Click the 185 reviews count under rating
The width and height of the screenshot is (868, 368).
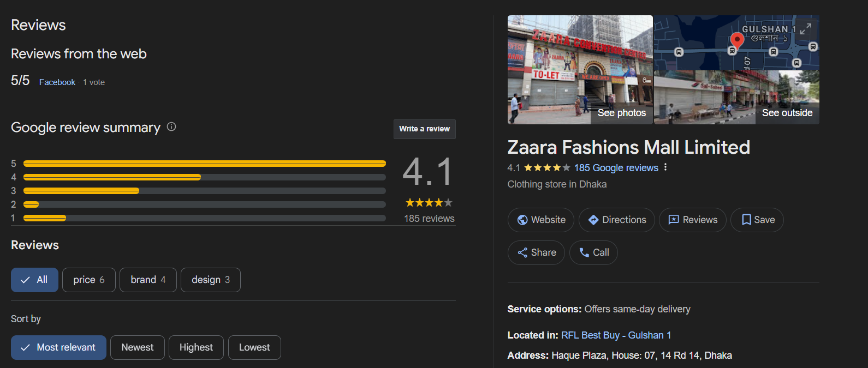[429, 219]
